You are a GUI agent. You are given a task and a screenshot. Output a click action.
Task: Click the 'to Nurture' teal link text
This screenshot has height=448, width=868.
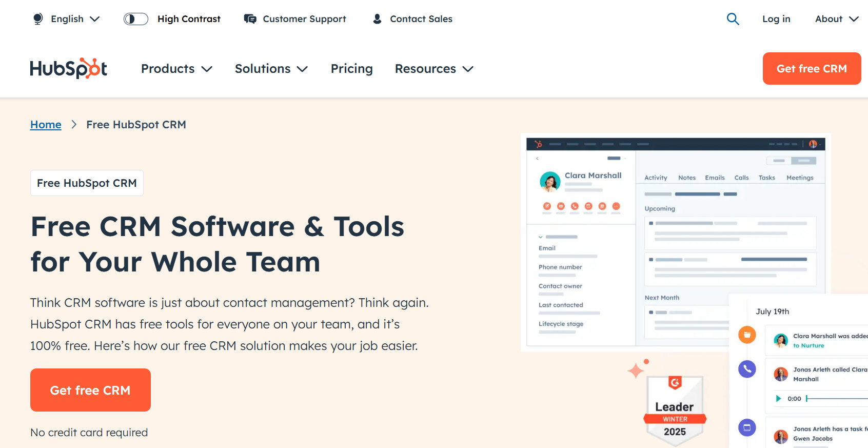coord(808,346)
